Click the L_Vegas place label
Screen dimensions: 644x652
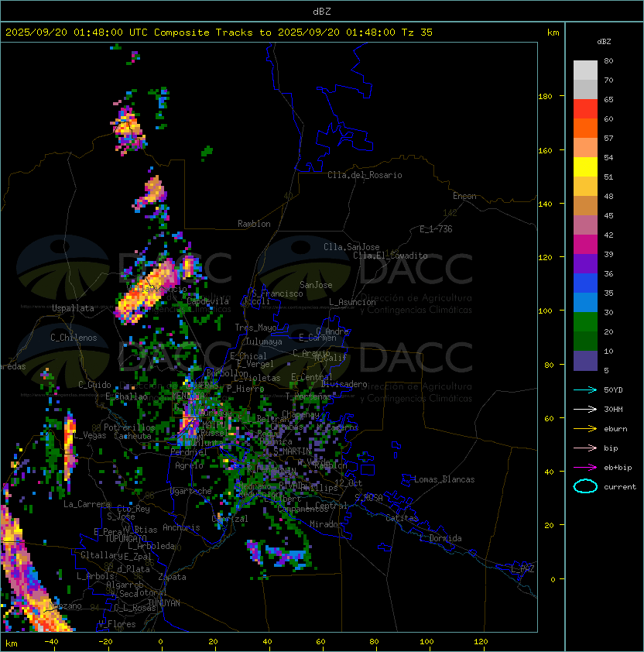coord(90,435)
